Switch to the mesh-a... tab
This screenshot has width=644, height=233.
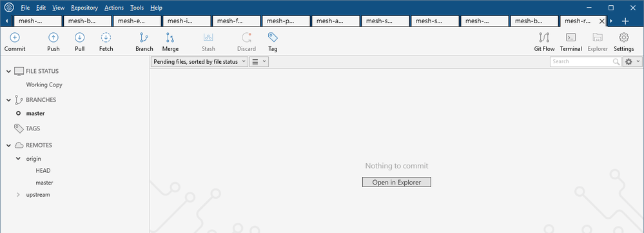click(x=336, y=21)
